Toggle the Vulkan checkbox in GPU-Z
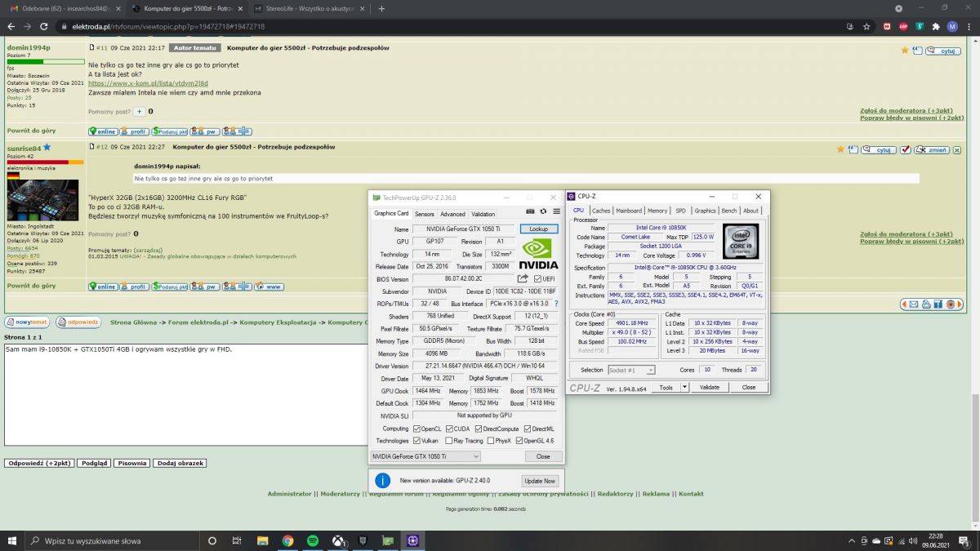This screenshot has width=980, height=551. pyautogui.click(x=416, y=441)
